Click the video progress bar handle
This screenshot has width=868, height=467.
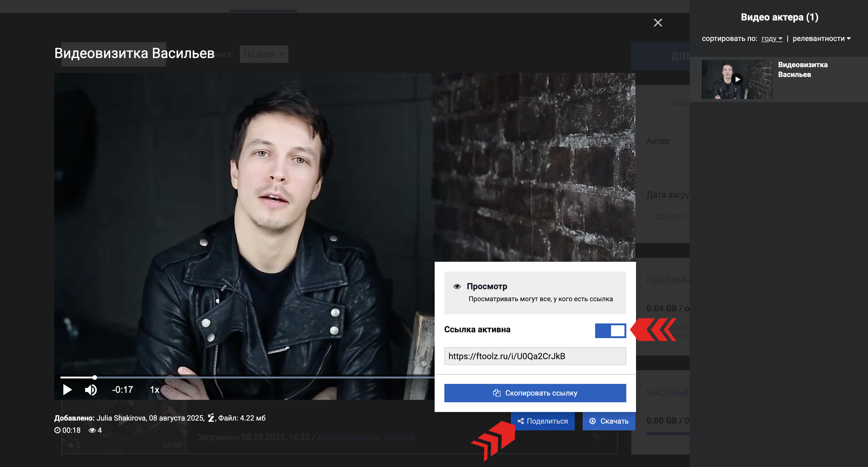(95, 377)
